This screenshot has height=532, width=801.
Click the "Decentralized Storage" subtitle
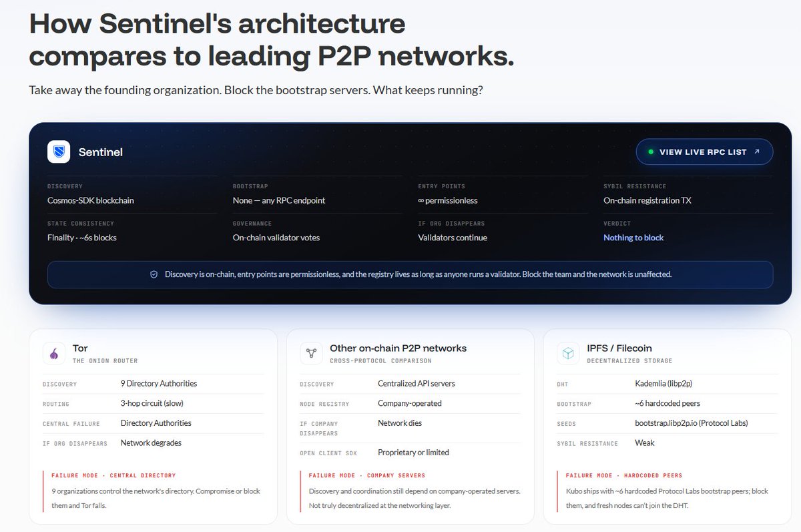[x=628, y=361]
